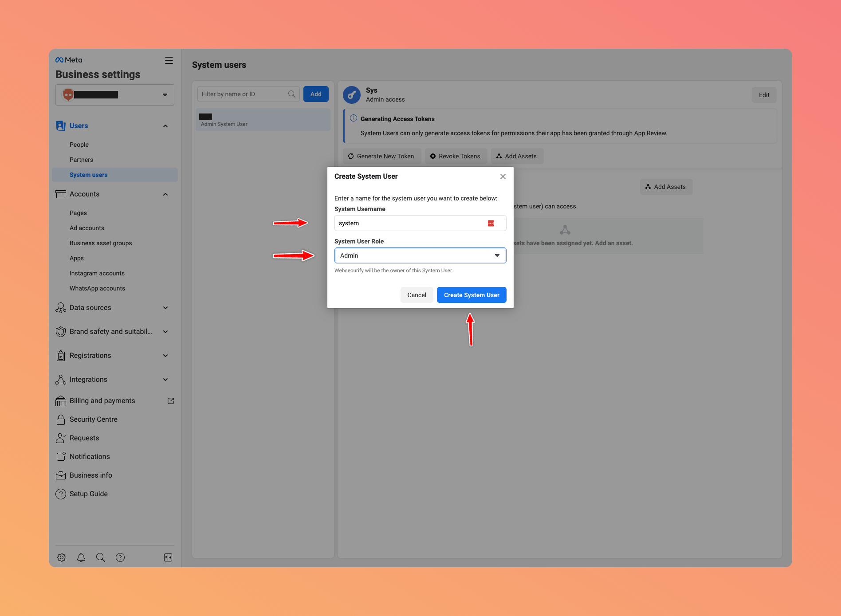Open the notifications bell icon
841x616 pixels.
click(81, 557)
